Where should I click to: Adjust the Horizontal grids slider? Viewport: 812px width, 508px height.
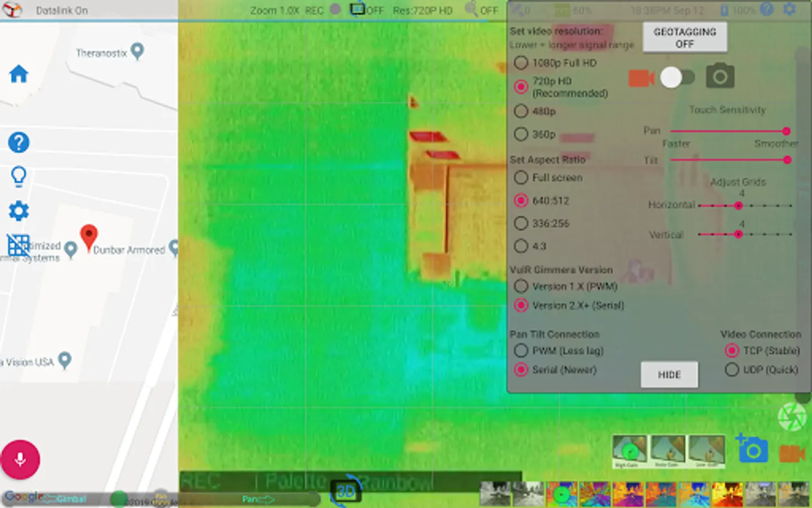coord(745,205)
